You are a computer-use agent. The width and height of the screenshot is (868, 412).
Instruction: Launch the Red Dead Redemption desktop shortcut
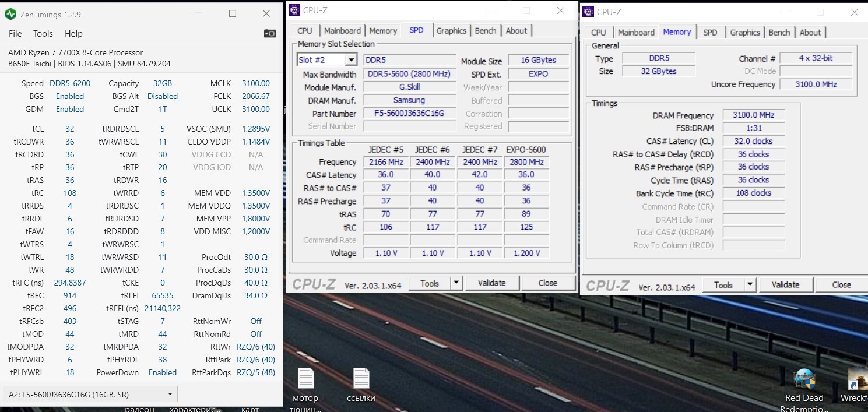pos(804,379)
